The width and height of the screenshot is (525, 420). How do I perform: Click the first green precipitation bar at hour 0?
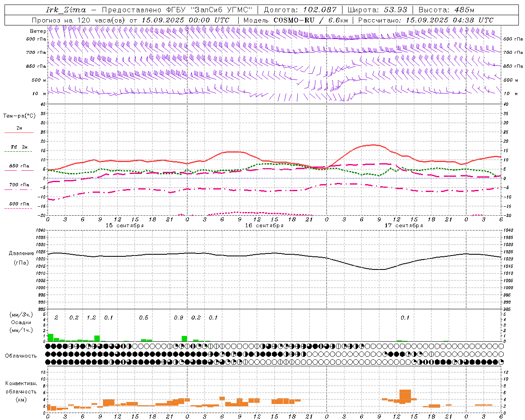50,338
